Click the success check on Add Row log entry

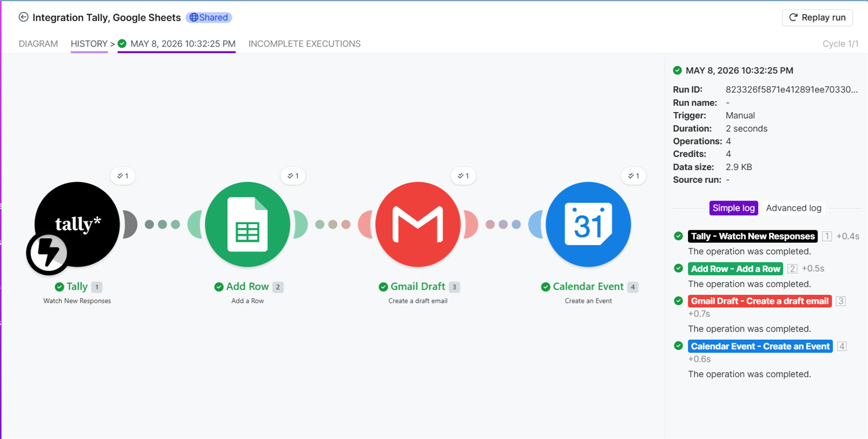click(678, 268)
